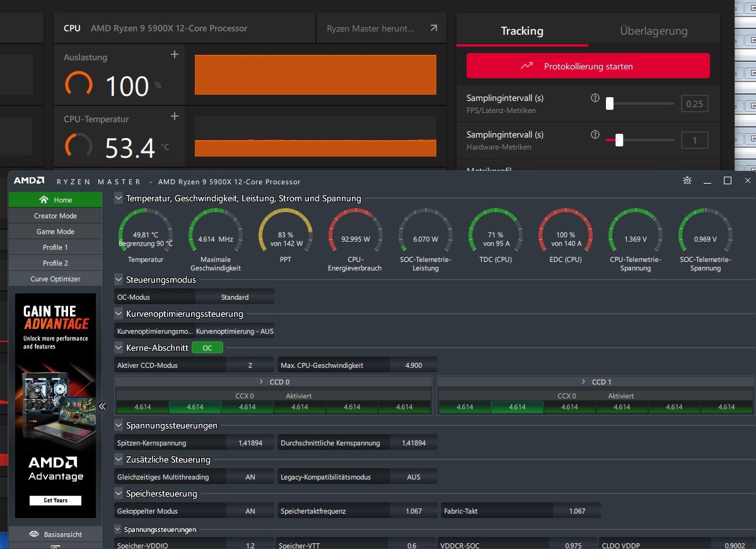Viewport: 756px width, 549px height.
Task: Click the Temperature gauge dial
Action: [146, 230]
